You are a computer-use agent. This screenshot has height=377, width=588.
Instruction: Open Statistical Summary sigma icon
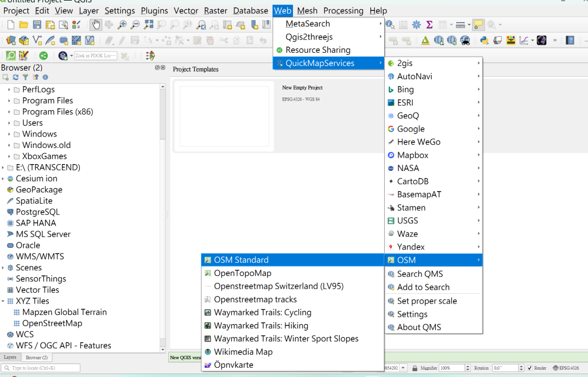coord(430,25)
